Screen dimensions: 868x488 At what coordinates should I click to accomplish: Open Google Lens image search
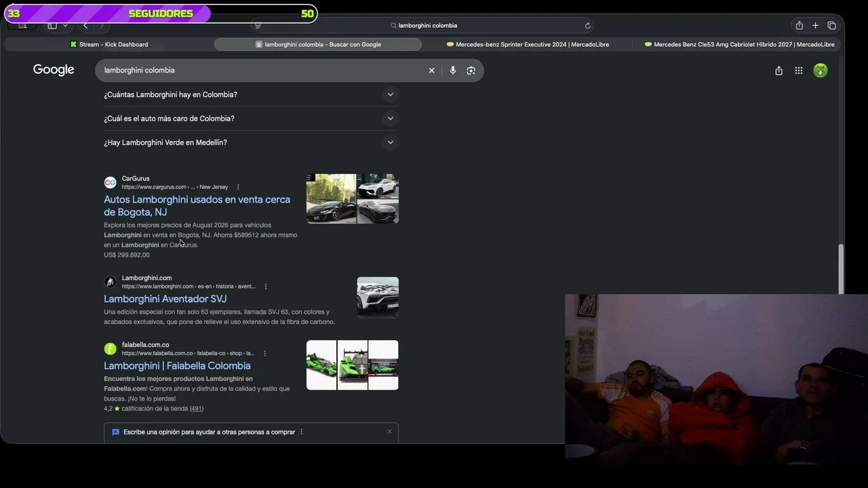471,70
